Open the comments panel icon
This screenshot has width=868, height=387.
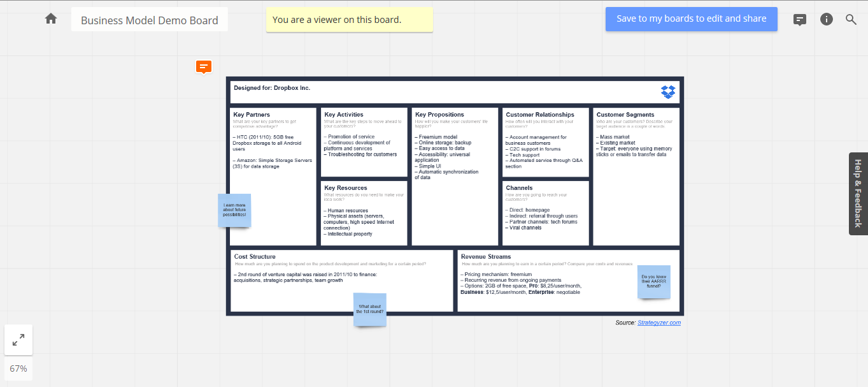[800, 19]
